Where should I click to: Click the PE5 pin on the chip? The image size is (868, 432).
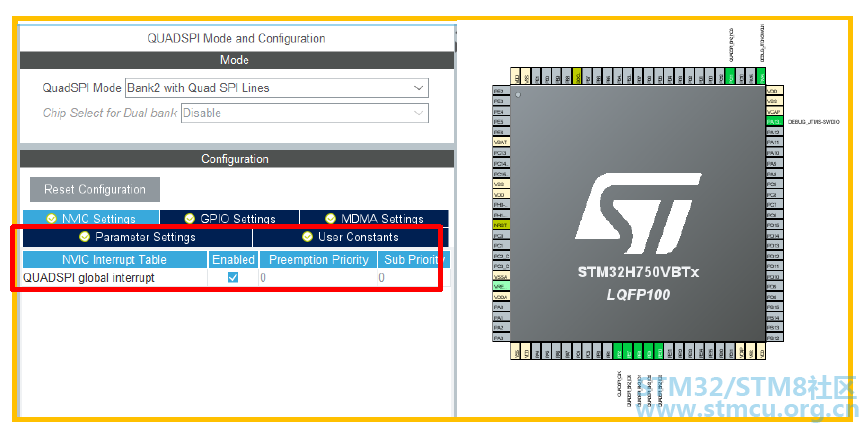click(x=502, y=122)
